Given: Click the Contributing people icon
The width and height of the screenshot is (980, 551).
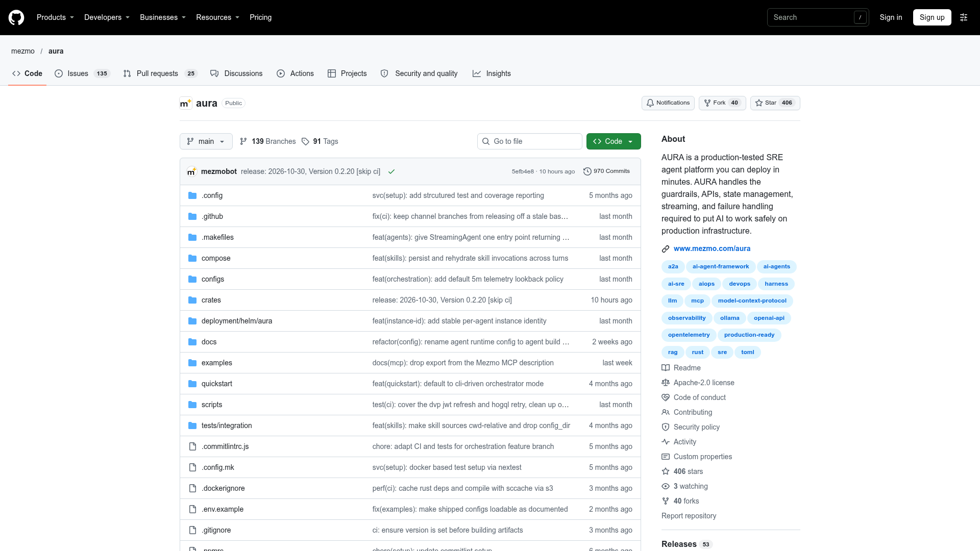Looking at the screenshot, I should point(666,412).
